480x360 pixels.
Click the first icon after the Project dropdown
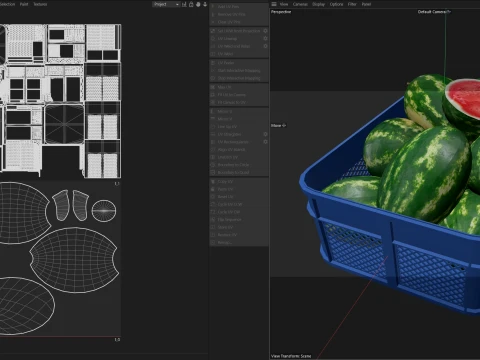click(x=184, y=4)
